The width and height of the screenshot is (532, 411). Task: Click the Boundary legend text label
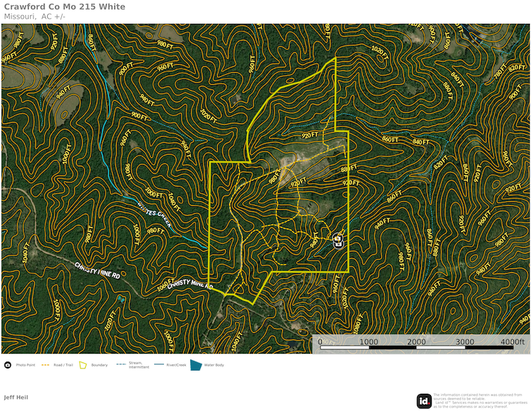coord(99,365)
